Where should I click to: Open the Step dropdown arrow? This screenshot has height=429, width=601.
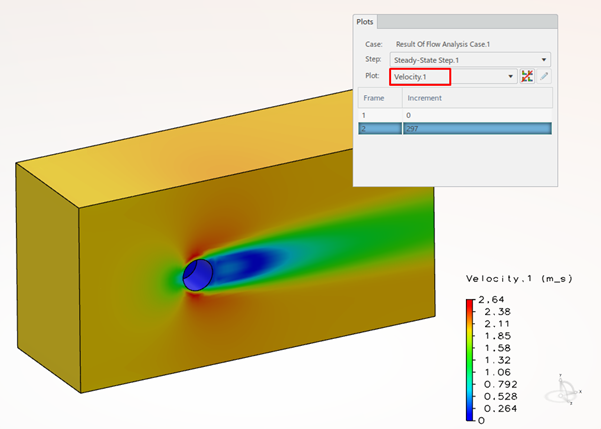pyautogui.click(x=543, y=60)
